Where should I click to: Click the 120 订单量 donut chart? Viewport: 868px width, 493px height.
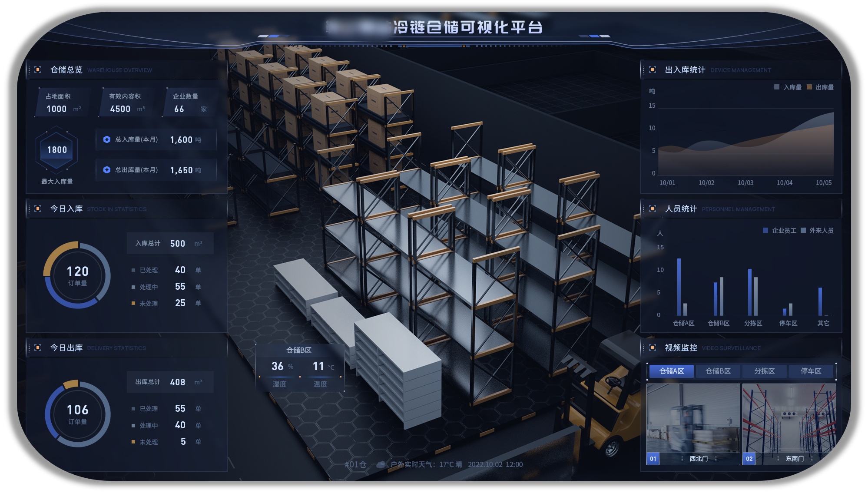pos(78,275)
